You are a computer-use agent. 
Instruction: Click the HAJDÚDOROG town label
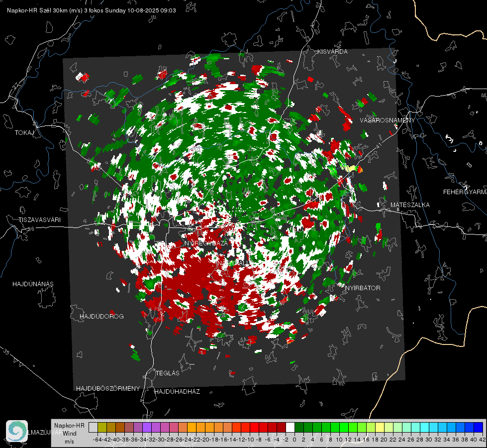(101, 317)
